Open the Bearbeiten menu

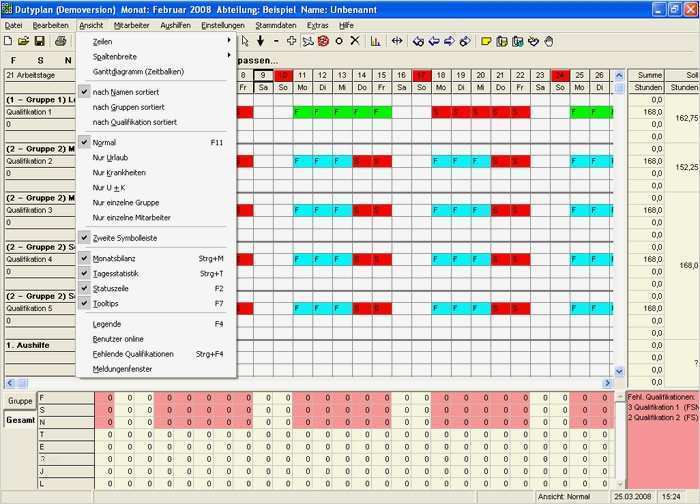pyautogui.click(x=51, y=25)
